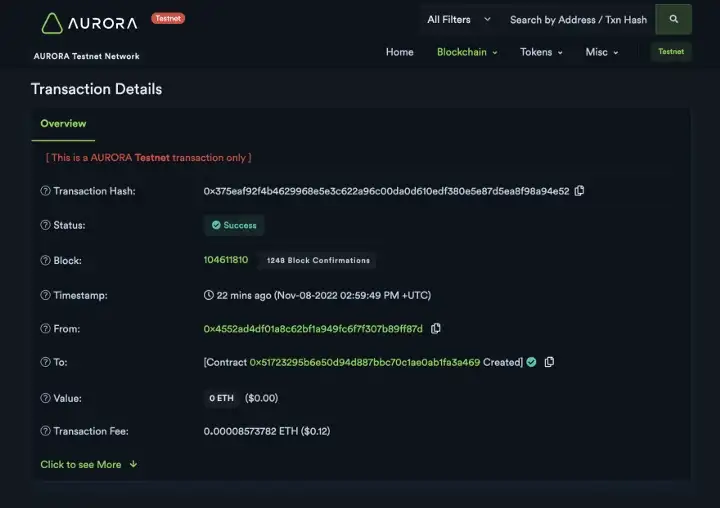Click help icon beside From

click(x=45, y=328)
